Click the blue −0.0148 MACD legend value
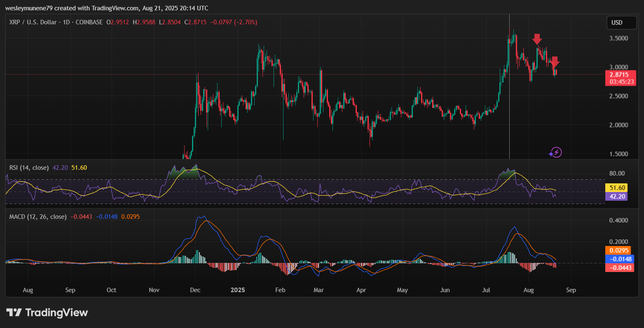 tap(107, 217)
